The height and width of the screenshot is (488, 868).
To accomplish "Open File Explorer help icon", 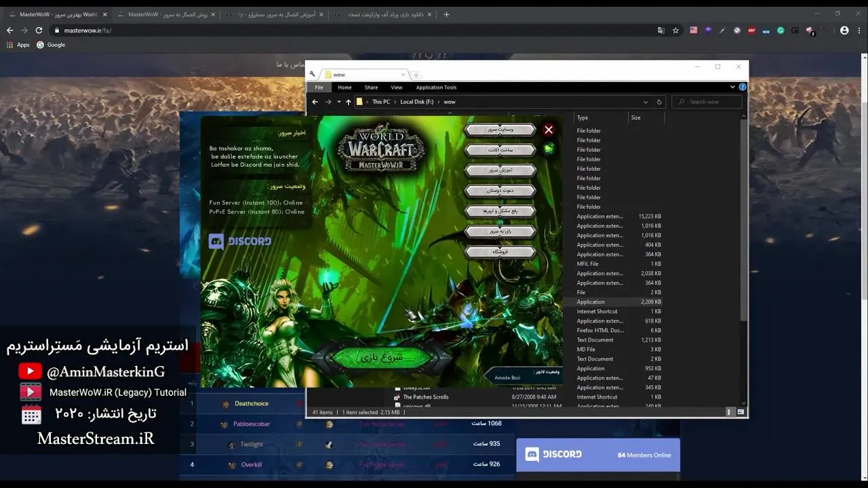I will 743,87.
